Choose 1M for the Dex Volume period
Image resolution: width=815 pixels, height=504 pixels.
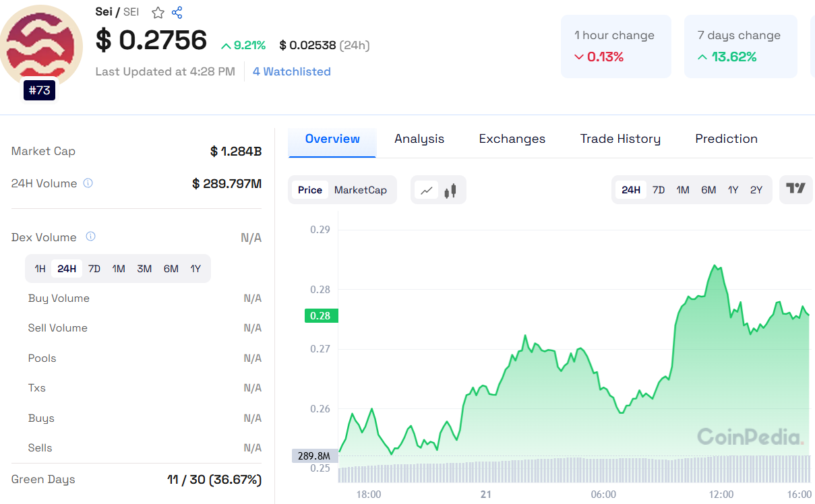[119, 269]
